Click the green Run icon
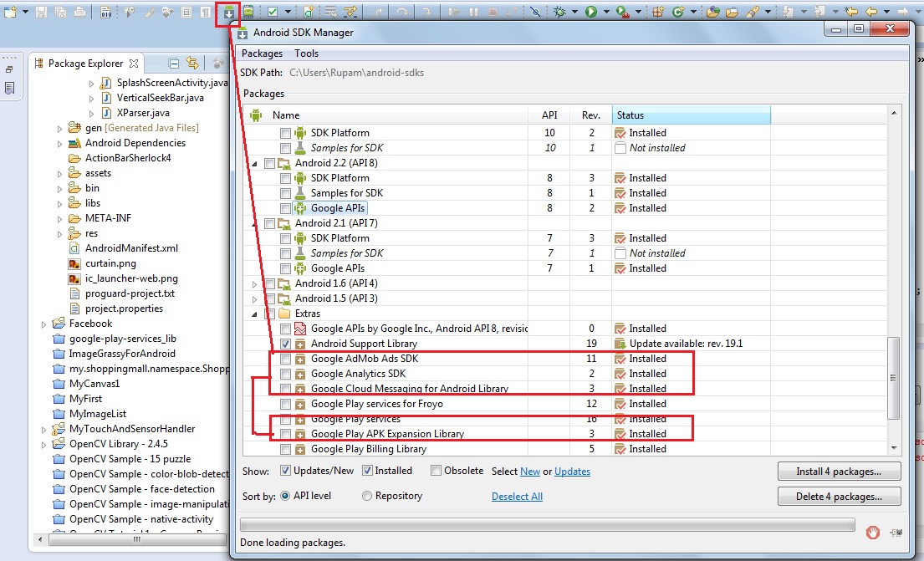Screen dimensions: 924x561 pyautogui.click(x=591, y=11)
